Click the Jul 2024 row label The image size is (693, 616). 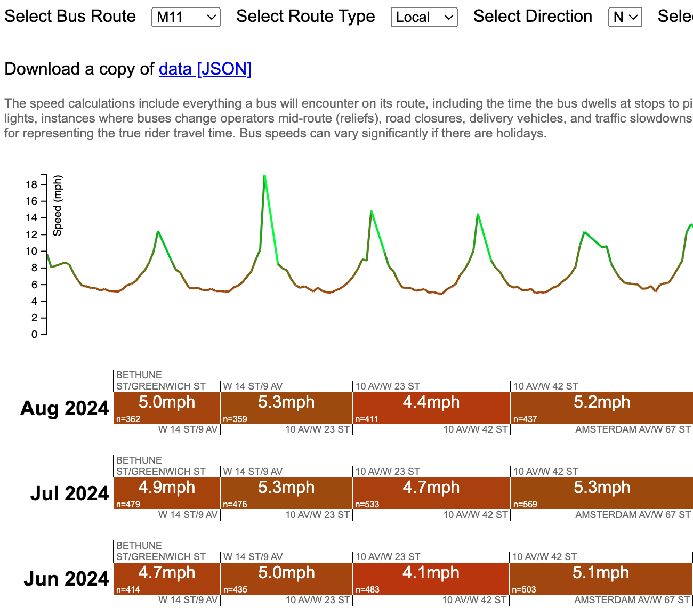pos(69,494)
